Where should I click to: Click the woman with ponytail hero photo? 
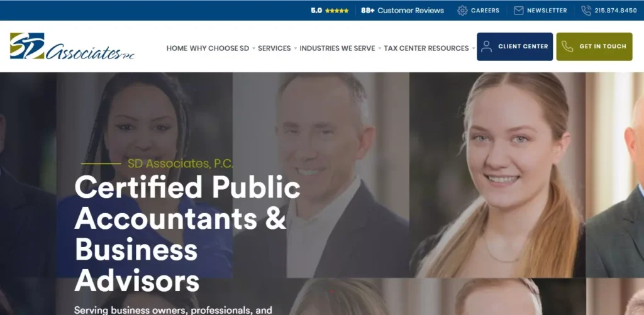tap(497, 175)
